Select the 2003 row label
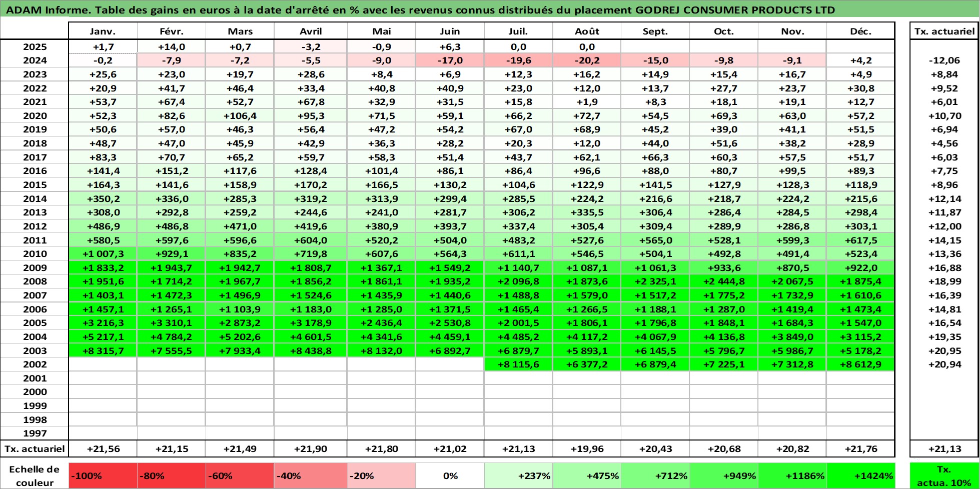 pyautogui.click(x=35, y=350)
